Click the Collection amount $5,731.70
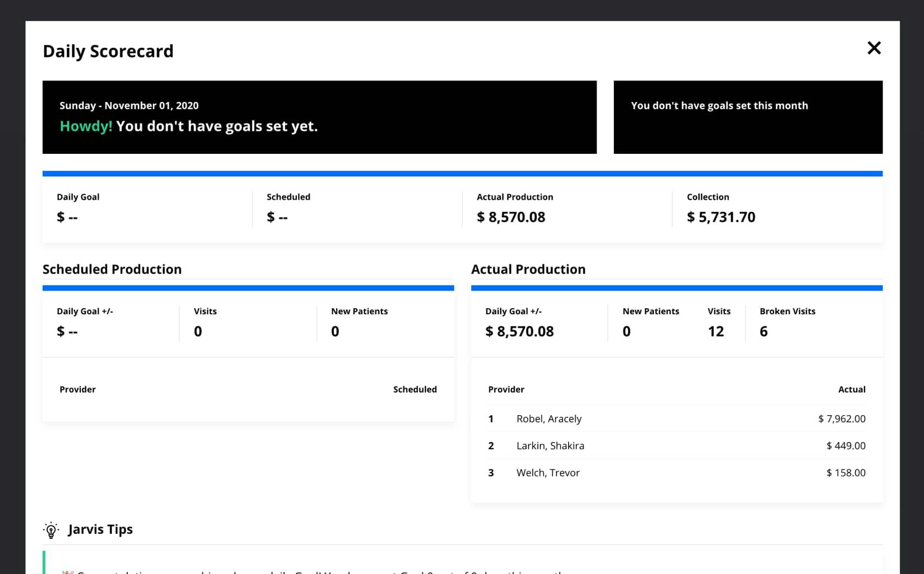 [721, 217]
